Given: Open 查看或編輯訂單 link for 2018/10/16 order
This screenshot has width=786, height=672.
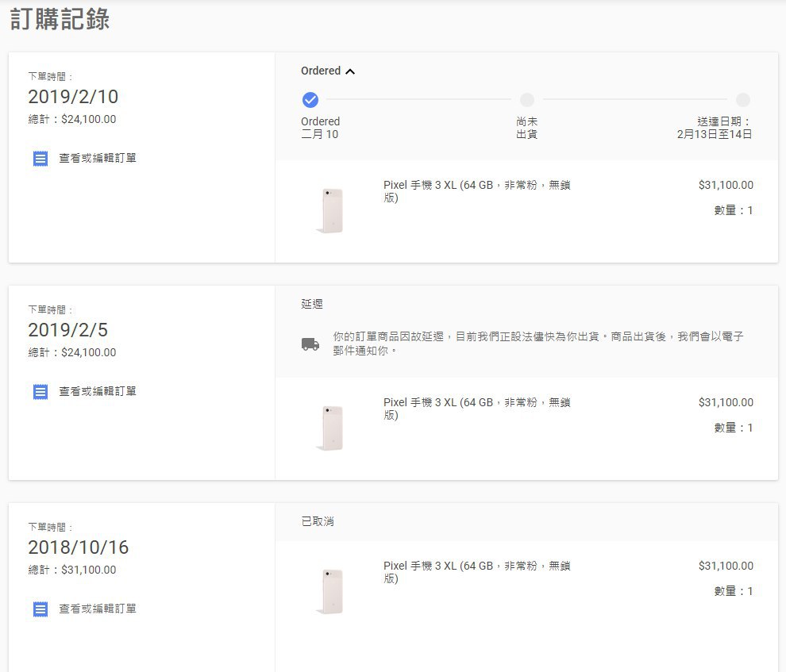Looking at the screenshot, I should (x=98, y=609).
